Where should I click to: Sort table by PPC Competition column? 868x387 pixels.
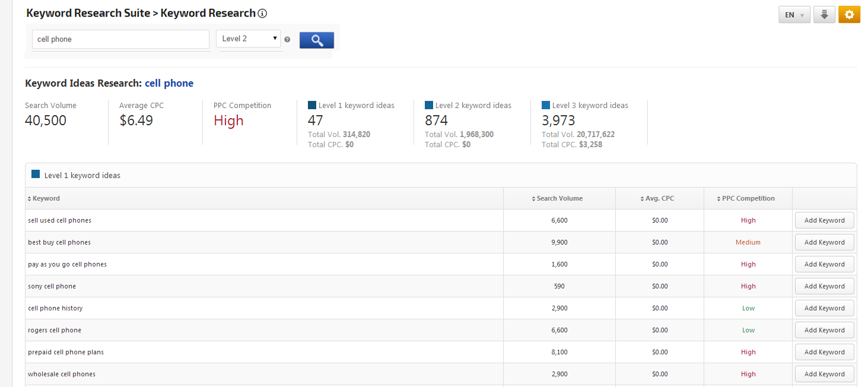point(748,198)
